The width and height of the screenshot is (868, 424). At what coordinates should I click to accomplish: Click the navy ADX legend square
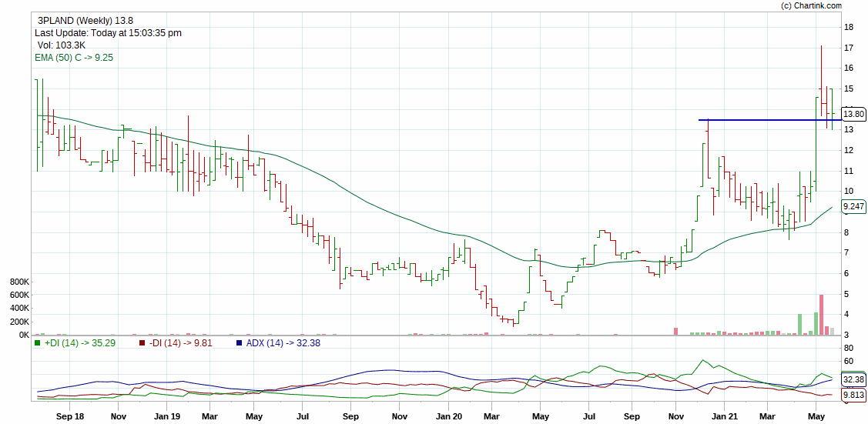click(239, 342)
